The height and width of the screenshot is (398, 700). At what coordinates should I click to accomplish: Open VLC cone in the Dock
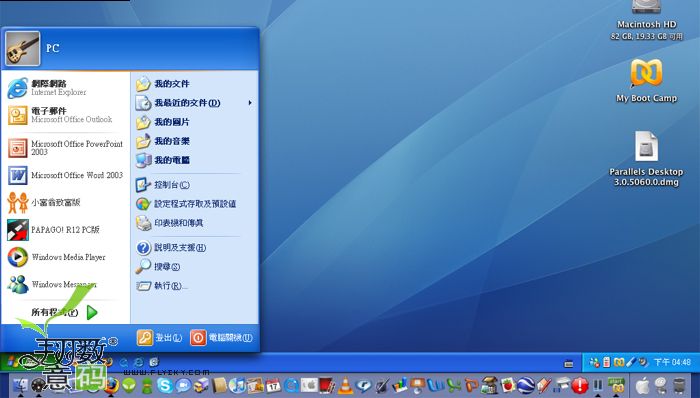345,385
